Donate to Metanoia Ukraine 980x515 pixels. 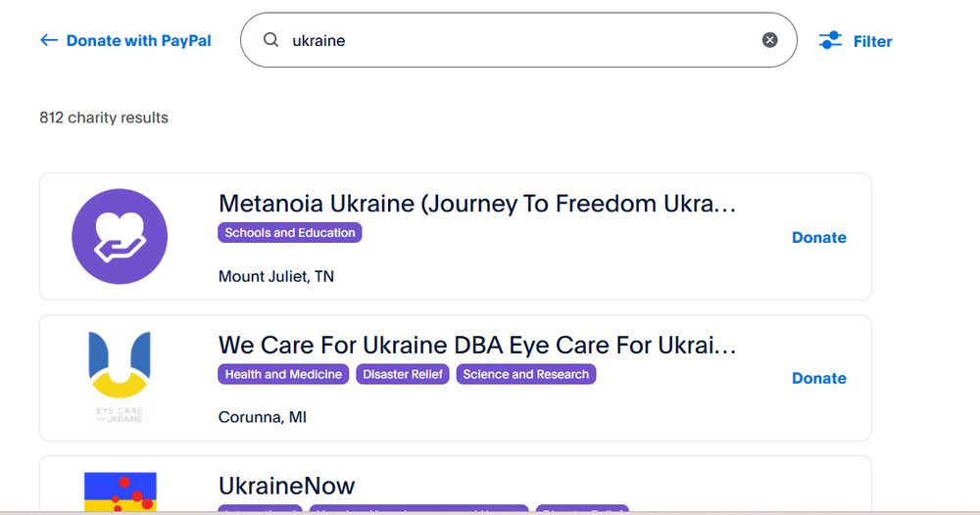818,237
